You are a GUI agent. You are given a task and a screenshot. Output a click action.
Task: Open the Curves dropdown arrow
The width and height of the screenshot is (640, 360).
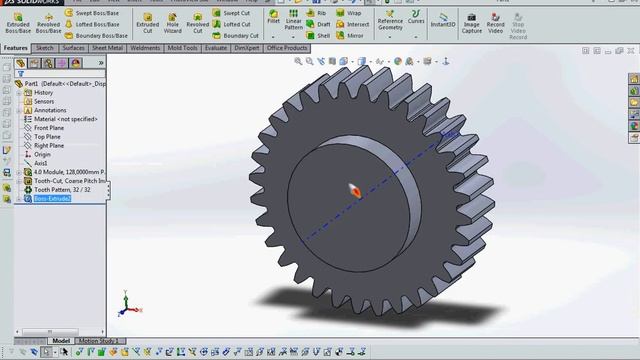pyautogui.click(x=416, y=37)
